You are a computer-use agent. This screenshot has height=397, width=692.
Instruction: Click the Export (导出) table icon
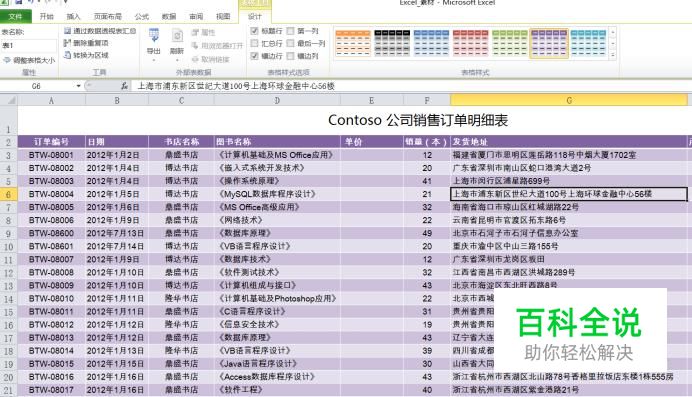(154, 36)
